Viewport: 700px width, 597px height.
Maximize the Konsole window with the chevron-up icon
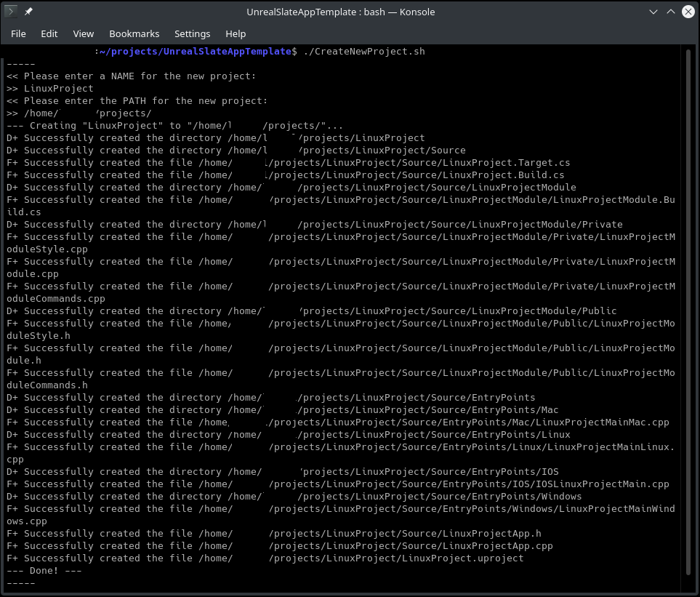pyautogui.click(x=670, y=12)
